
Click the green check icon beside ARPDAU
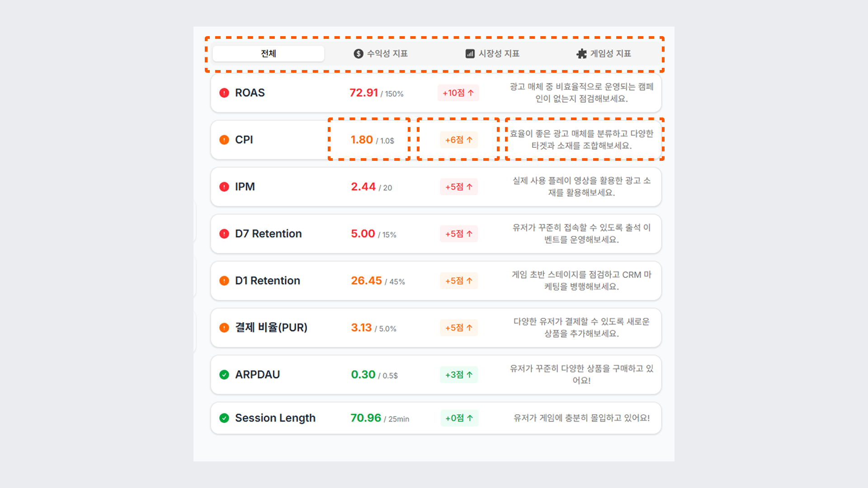224,375
